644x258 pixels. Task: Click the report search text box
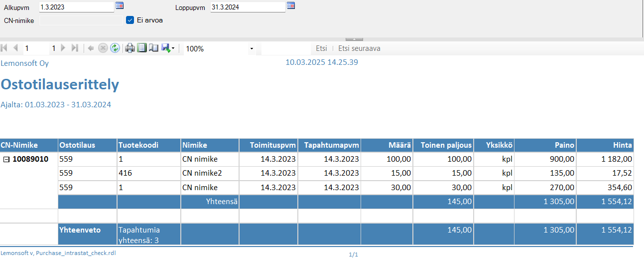[285, 48]
